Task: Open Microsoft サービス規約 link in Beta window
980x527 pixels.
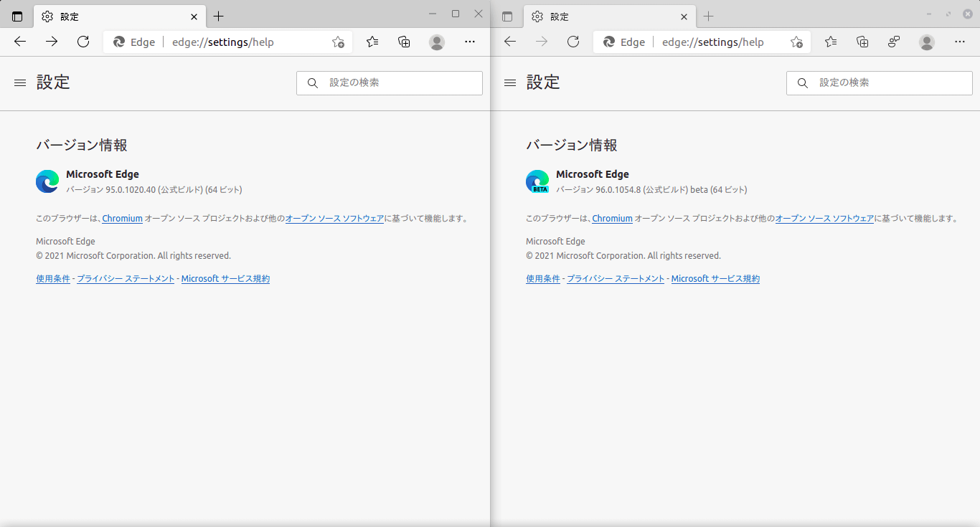Action: coord(715,279)
